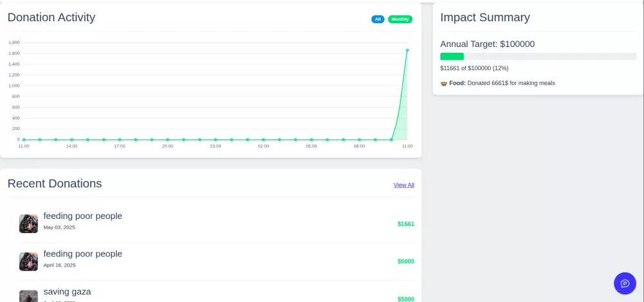Viewport: 644px width, 302px height.
Task: Click chart data point at 02:00
Action: [263, 139]
